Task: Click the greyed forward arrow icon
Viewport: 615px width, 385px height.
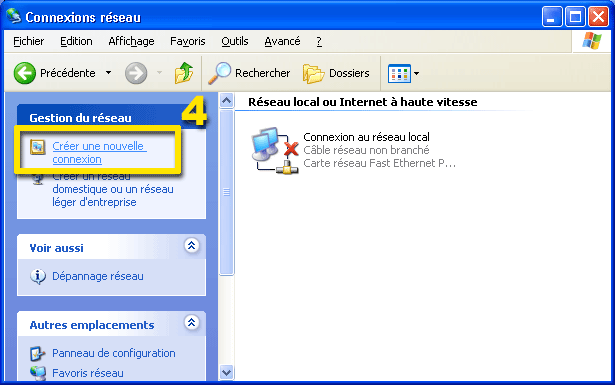Action: (x=136, y=73)
